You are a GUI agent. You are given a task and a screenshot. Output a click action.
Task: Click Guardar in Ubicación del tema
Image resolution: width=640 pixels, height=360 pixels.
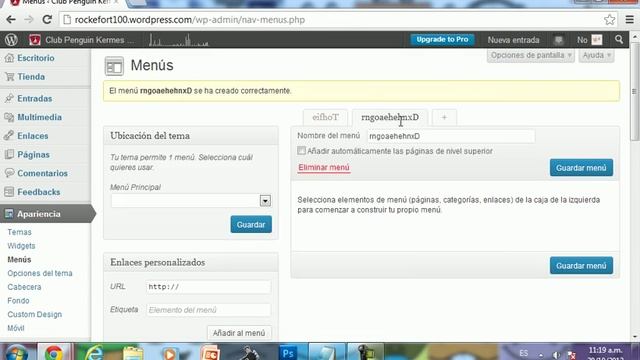tap(251, 224)
